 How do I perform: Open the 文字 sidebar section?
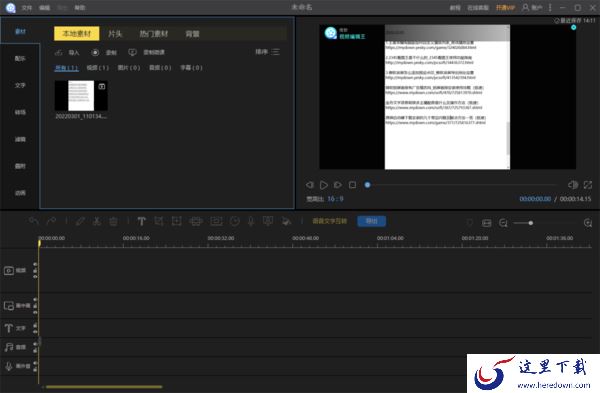coord(20,85)
